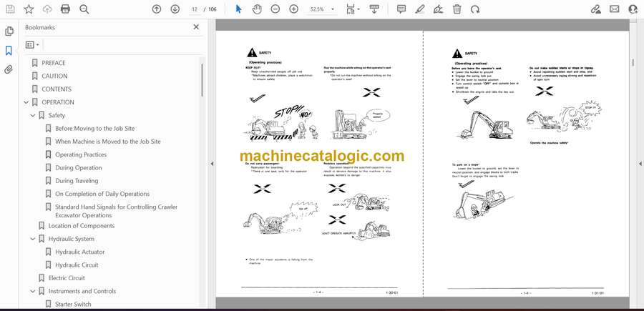Select the highlight text pen tool
The width and height of the screenshot is (644, 311).
pos(420,9)
